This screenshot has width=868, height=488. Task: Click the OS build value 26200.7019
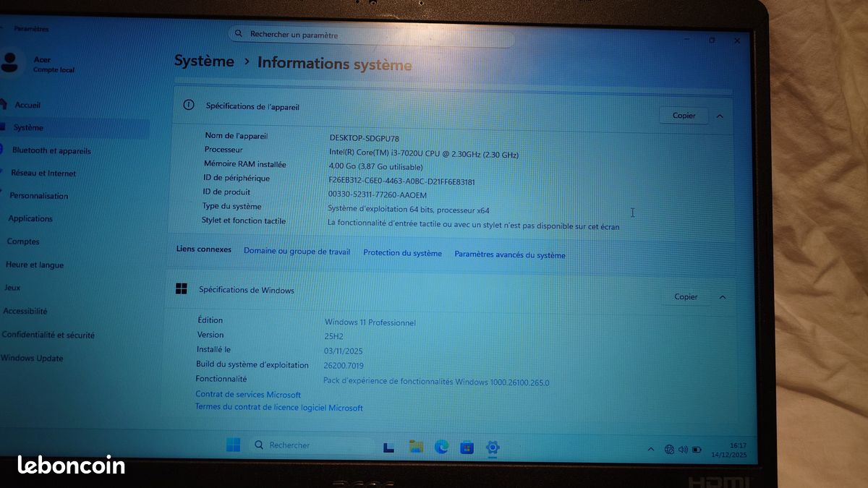(344, 366)
